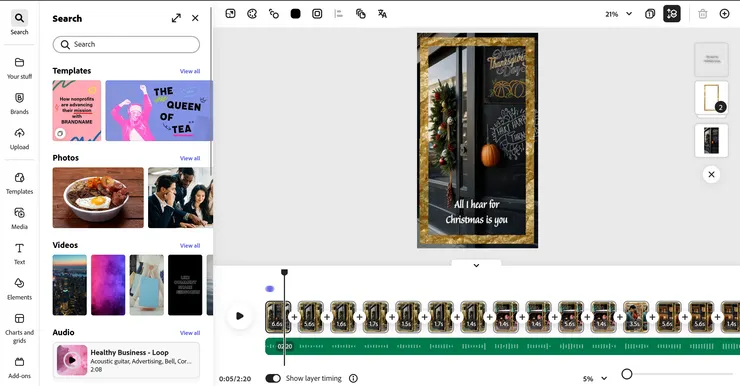Click the Search input field
740x386 pixels.
tap(126, 44)
